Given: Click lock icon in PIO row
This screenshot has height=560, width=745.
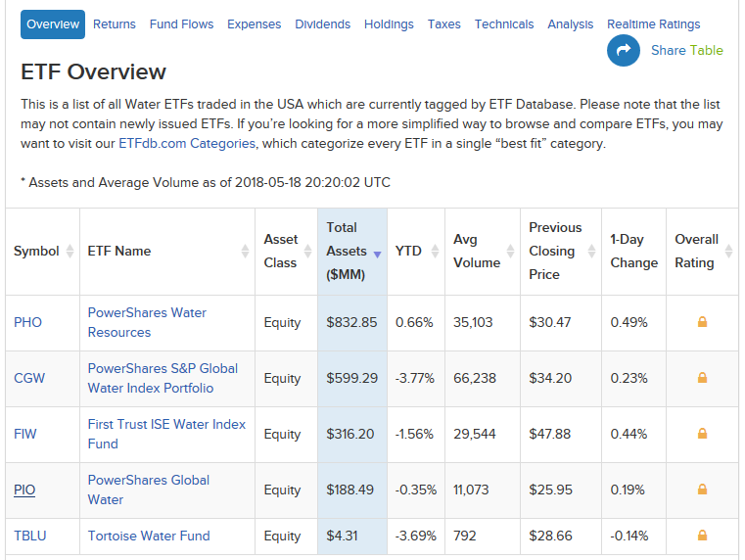Looking at the screenshot, I should [x=702, y=490].
